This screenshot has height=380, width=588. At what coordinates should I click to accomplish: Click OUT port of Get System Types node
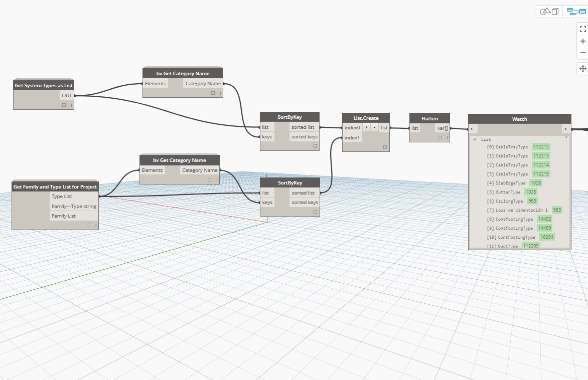(67, 96)
